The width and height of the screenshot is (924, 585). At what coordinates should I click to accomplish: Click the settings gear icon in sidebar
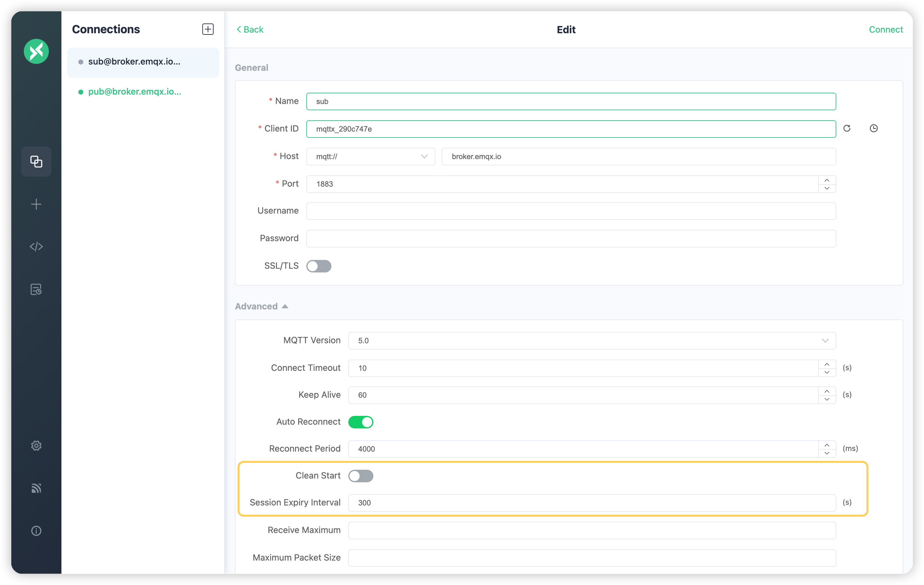(36, 446)
